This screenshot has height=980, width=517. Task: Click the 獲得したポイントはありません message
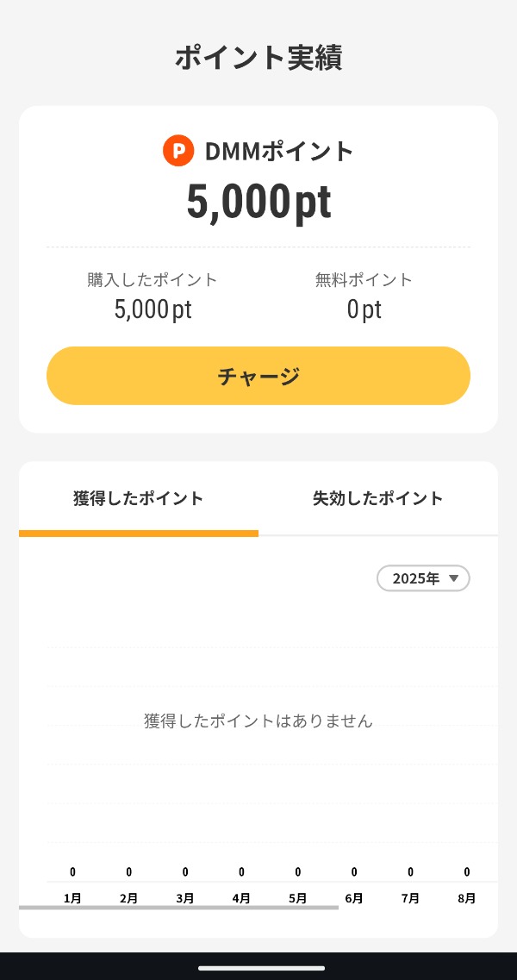pos(258,721)
